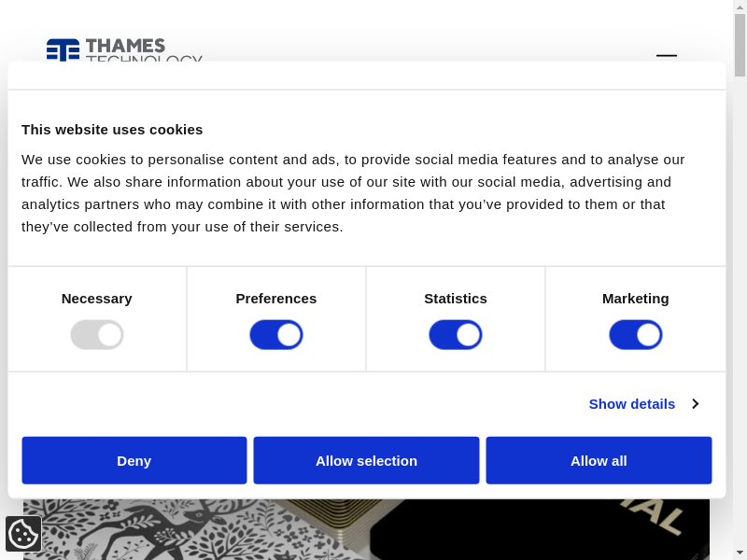Click the Necessary category label

click(97, 299)
